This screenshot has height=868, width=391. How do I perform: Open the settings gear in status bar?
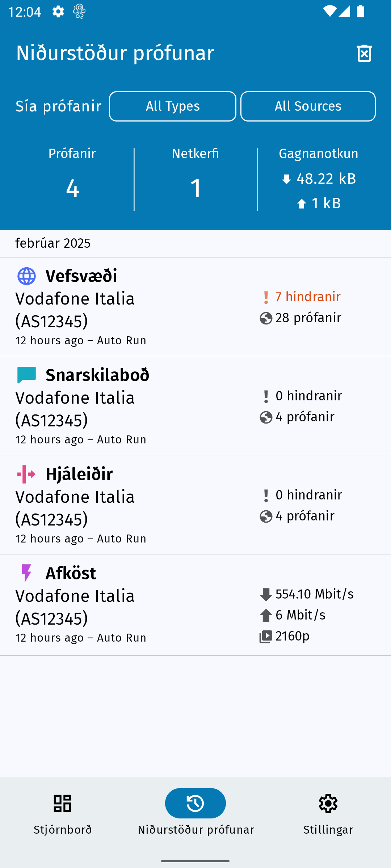tap(58, 12)
